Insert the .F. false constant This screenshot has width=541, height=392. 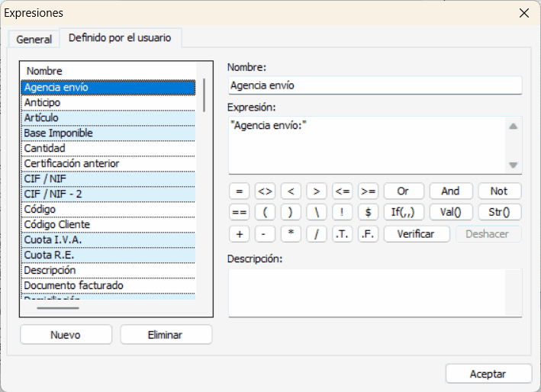click(x=368, y=234)
